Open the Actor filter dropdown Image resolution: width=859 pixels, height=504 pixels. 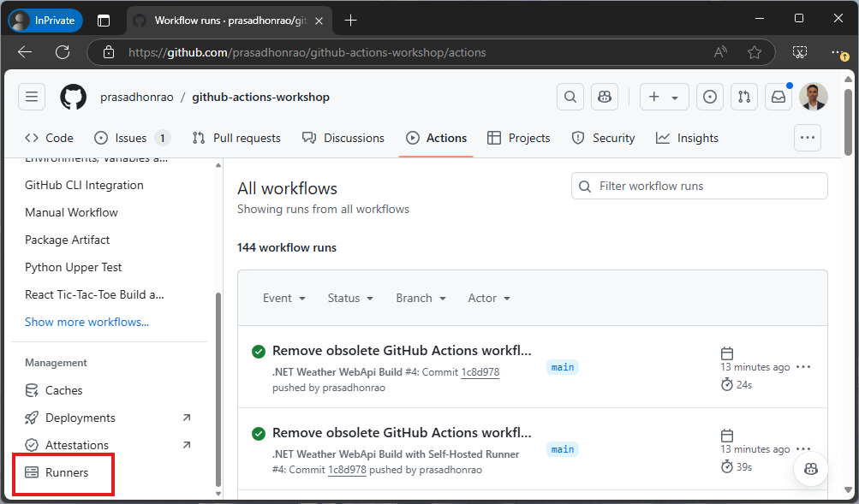[x=489, y=299]
